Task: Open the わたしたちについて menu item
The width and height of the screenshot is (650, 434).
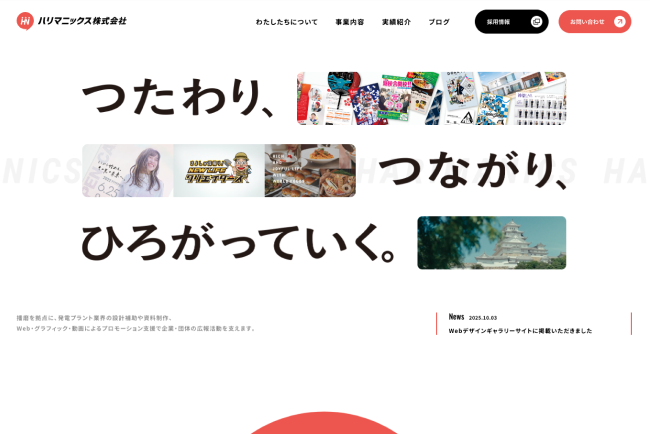Action: click(x=286, y=22)
